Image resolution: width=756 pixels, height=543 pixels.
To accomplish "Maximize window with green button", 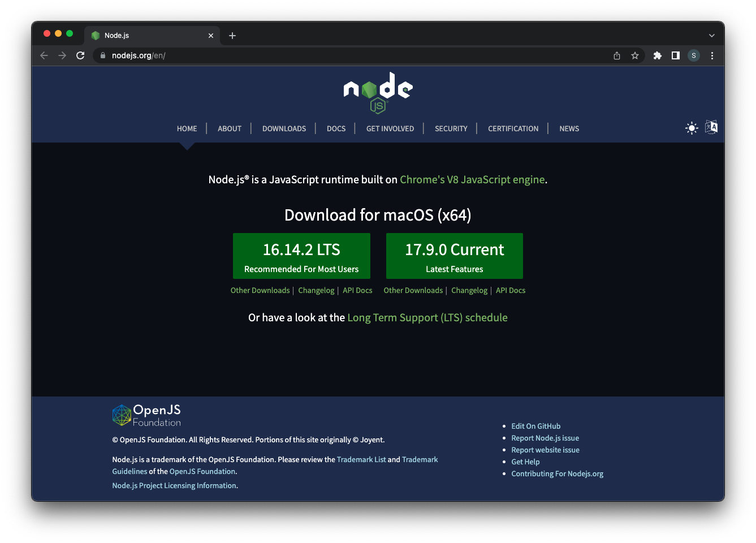I will (x=70, y=33).
